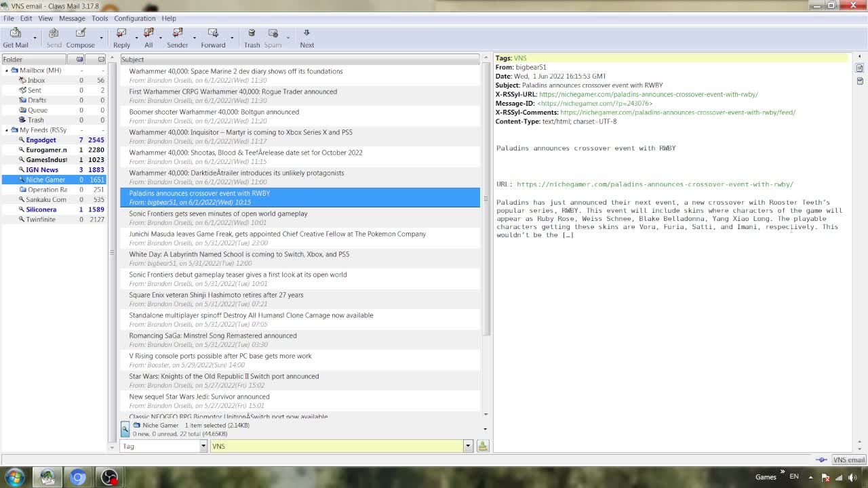Select the Trash folder
868x488 pixels.
(x=35, y=120)
